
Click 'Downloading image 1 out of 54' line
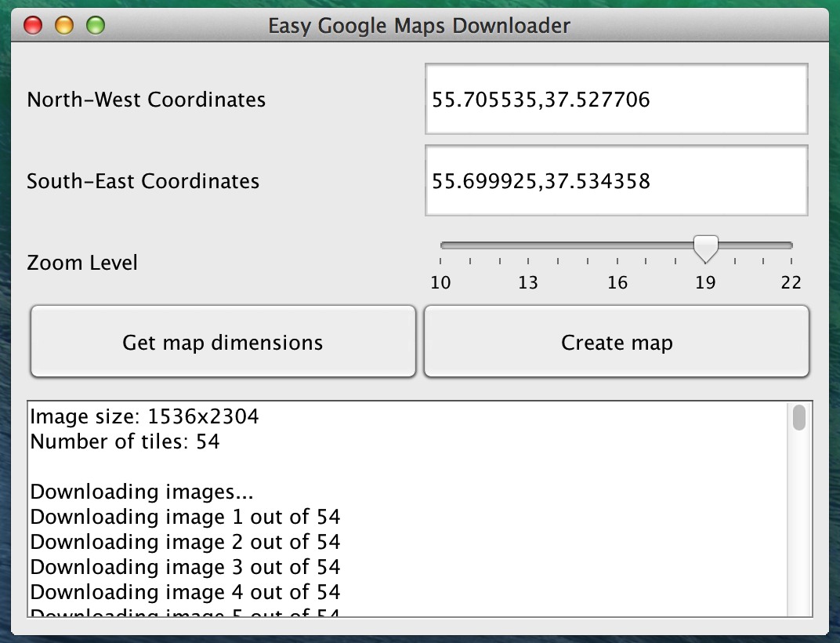[186, 517]
